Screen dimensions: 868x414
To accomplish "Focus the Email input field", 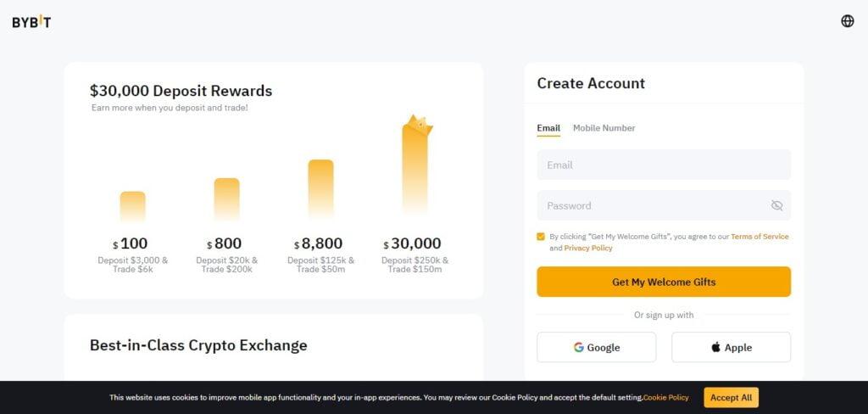I will pyautogui.click(x=664, y=165).
